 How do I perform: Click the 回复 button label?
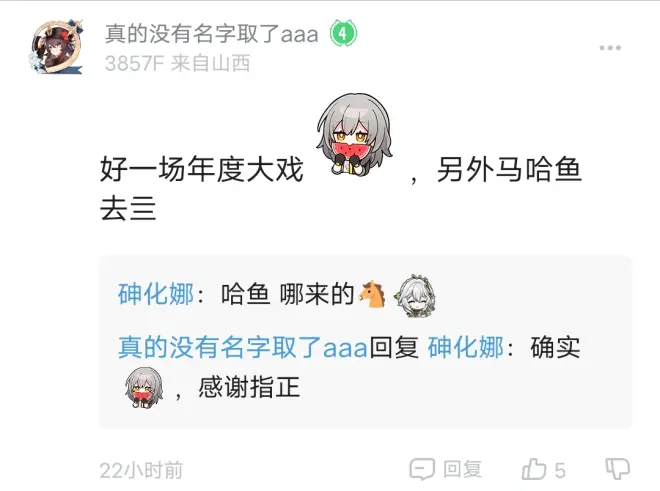coord(462,470)
